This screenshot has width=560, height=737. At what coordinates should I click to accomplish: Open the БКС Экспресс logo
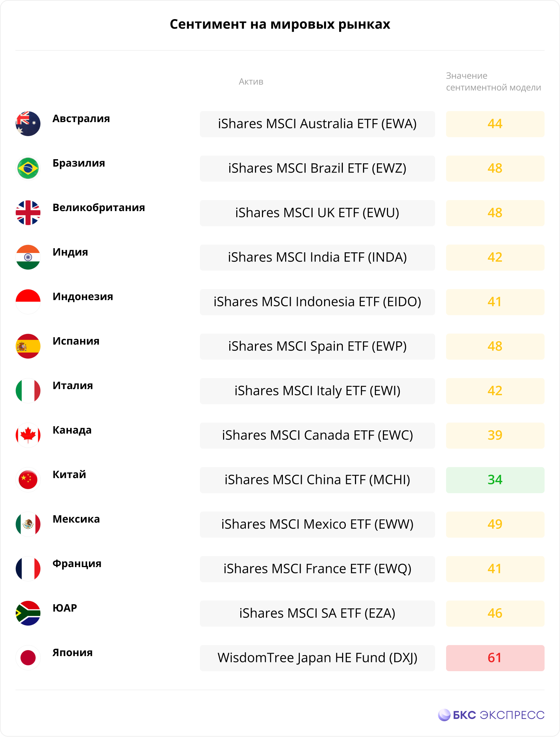pyautogui.click(x=491, y=715)
